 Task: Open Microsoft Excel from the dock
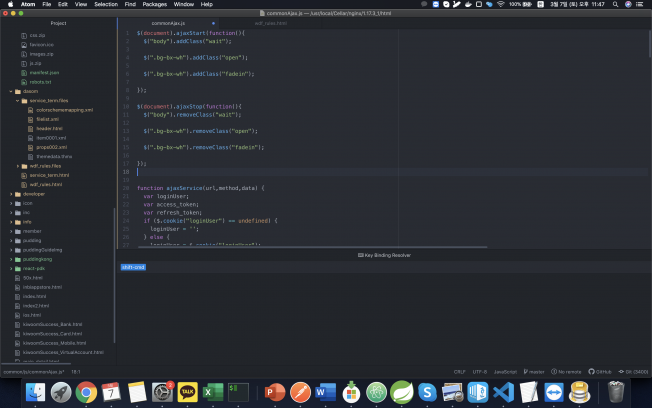click(x=213, y=392)
